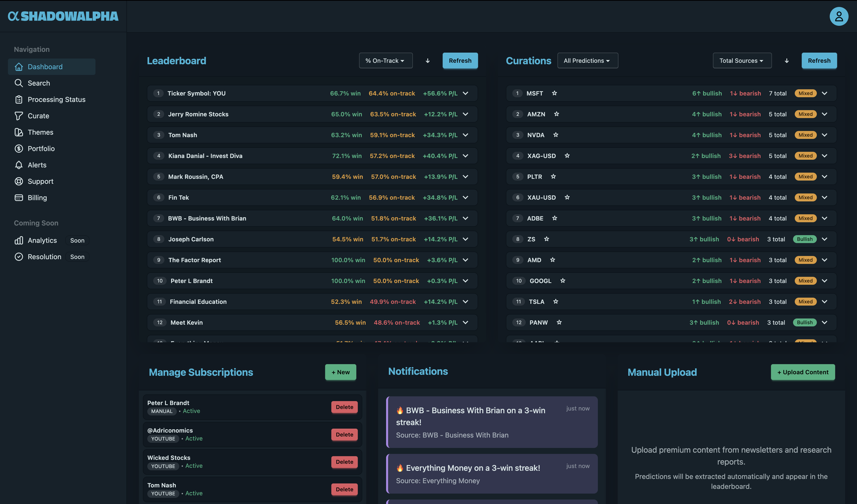Toggle the favorite star next to TSLA
Viewport: 857px width, 504px height.
555,302
